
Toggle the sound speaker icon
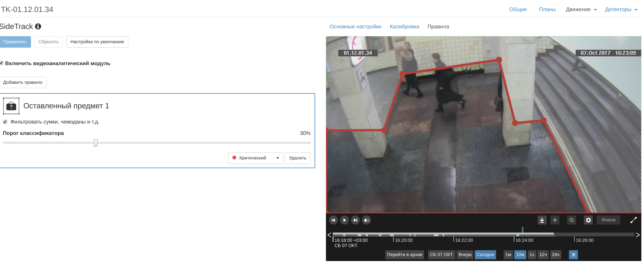(x=366, y=220)
